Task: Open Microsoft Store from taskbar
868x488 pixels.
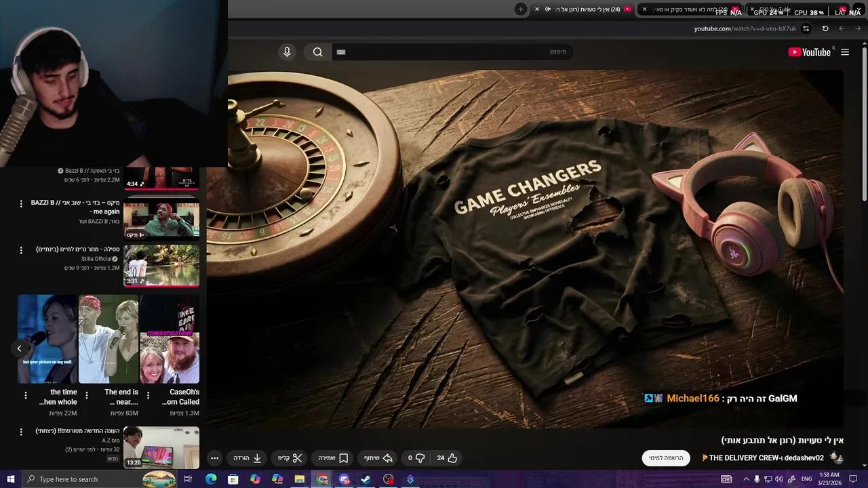Action: (x=233, y=479)
